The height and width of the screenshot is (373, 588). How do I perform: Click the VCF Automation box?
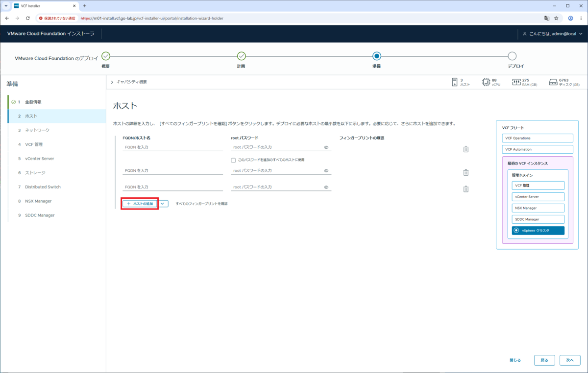(x=538, y=149)
